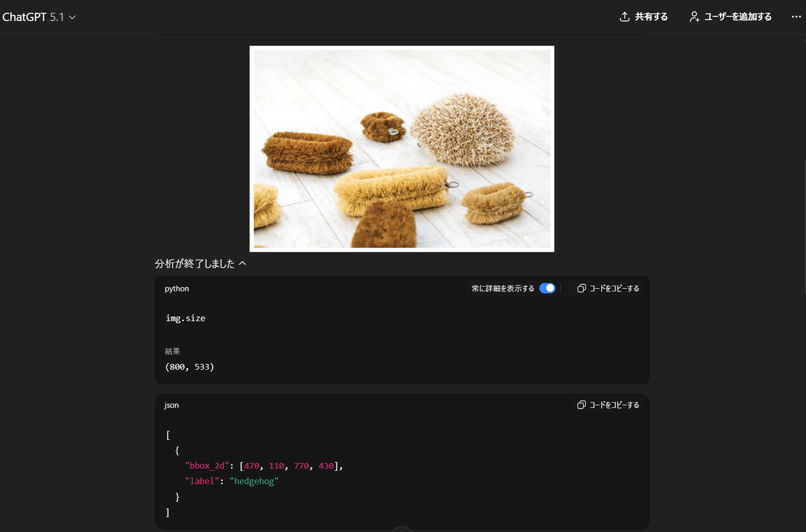Click the chevron next to ChatGPT 5.1
This screenshot has height=532, width=806.
[x=71, y=17]
